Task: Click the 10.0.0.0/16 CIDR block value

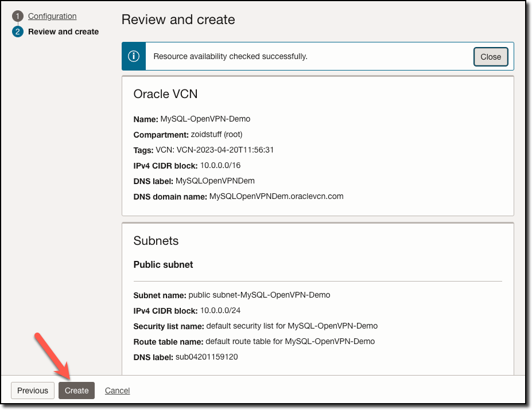Action: click(x=220, y=165)
